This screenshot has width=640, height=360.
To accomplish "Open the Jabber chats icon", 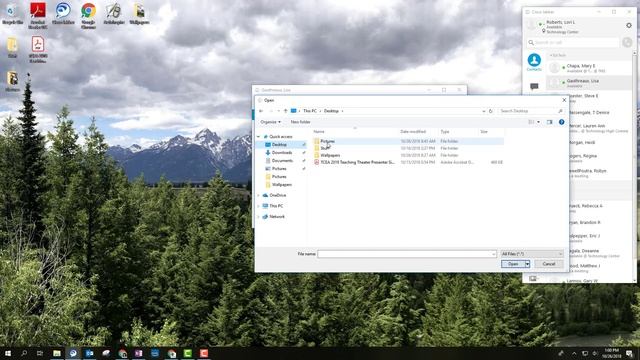I will point(534,86).
